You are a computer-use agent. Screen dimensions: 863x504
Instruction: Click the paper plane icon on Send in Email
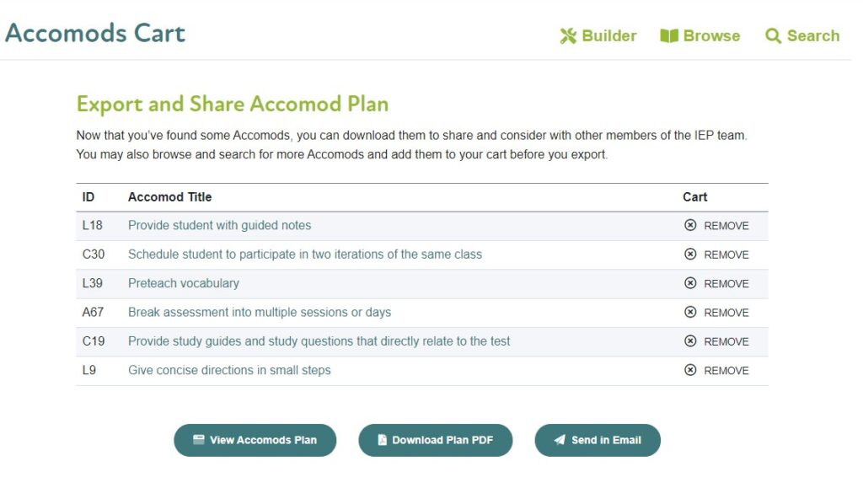tap(558, 439)
